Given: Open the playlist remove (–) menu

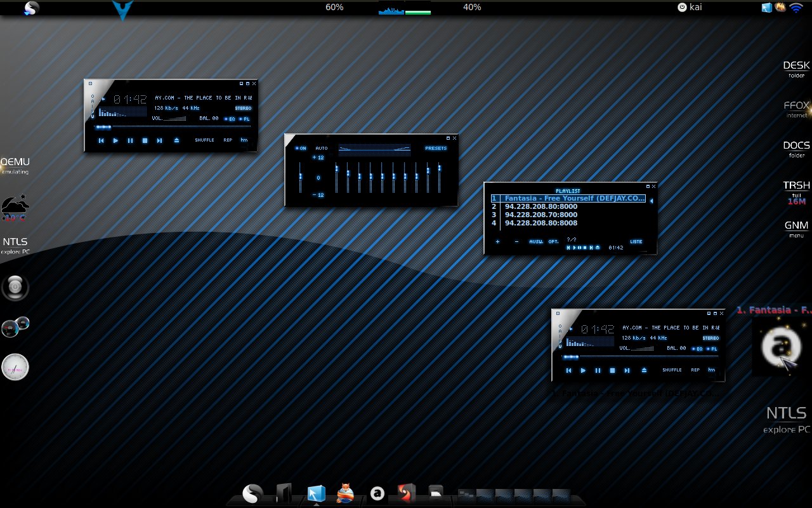Looking at the screenshot, I should point(516,241).
